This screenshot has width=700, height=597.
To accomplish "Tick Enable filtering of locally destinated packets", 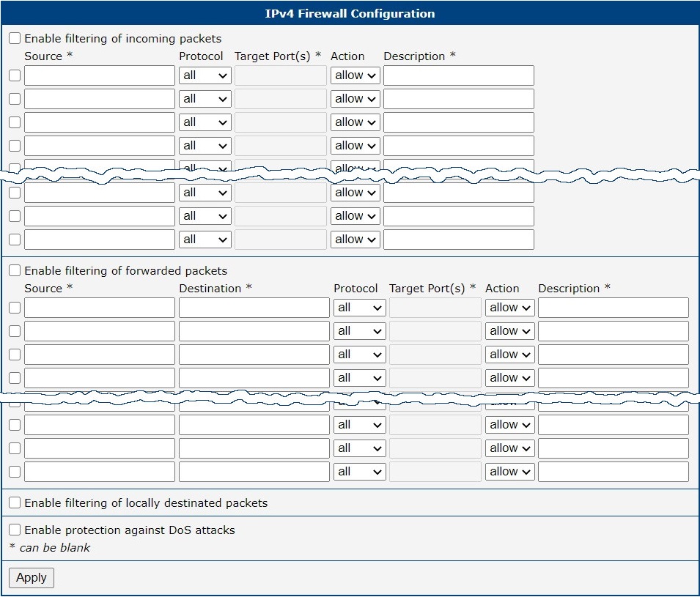I will (x=15, y=503).
